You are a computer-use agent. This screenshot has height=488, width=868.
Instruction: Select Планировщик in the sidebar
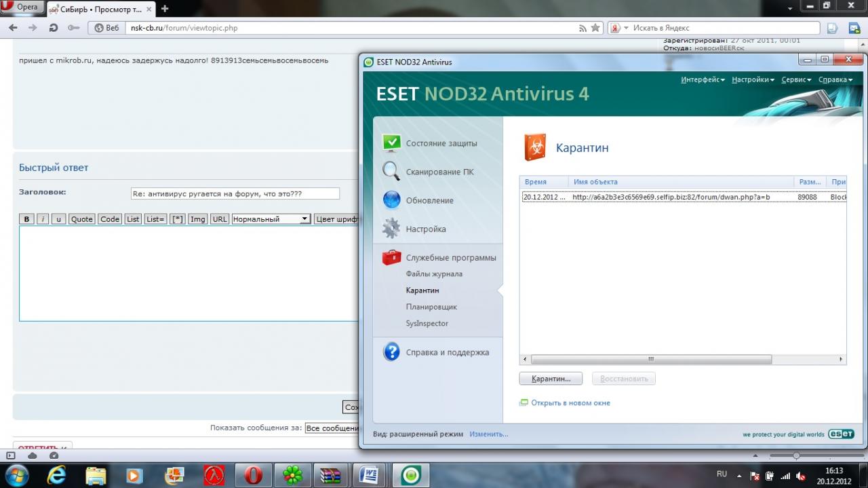click(431, 307)
